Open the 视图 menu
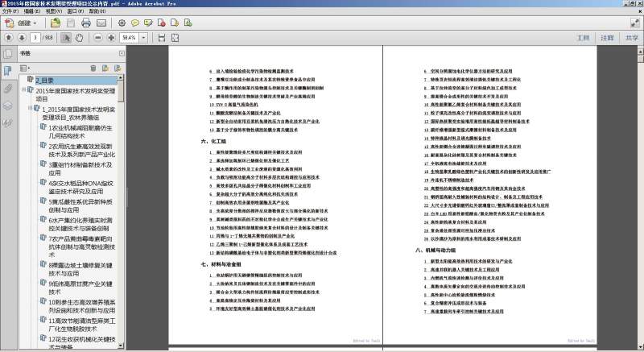Viewport: 644px width, 352px height. coord(54,11)
